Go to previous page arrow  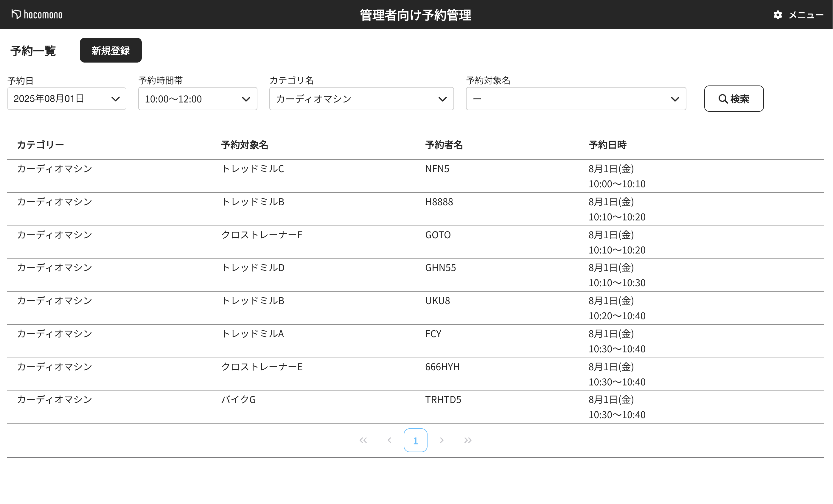(x=389, y=440)
